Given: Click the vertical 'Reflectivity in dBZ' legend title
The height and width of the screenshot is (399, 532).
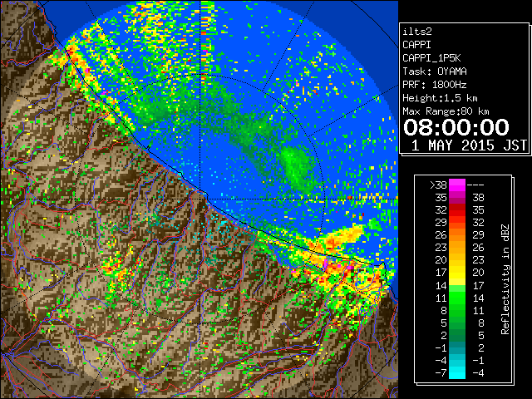Looking at the screenshot, I should pyautogui.click(x=505, y=279).
